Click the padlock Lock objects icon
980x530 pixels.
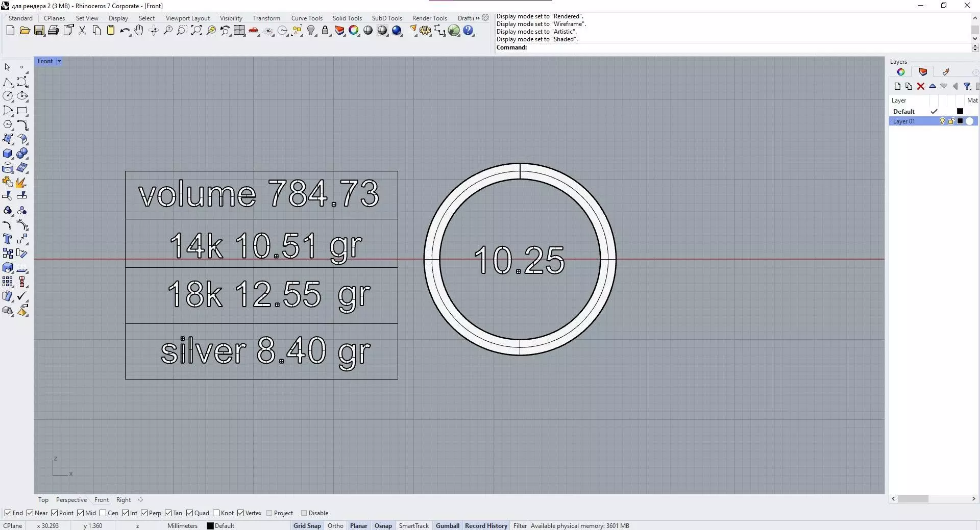tap(325, 31)
